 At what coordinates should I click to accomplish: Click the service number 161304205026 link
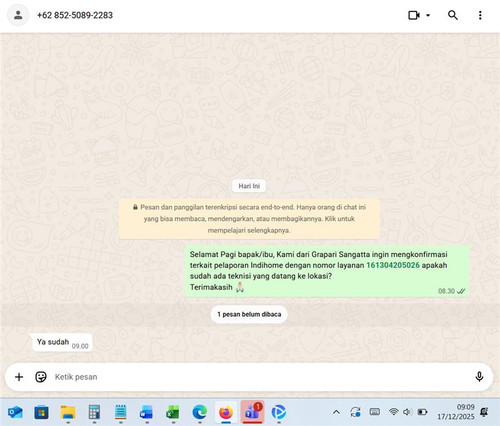click(x=393, y=265)
